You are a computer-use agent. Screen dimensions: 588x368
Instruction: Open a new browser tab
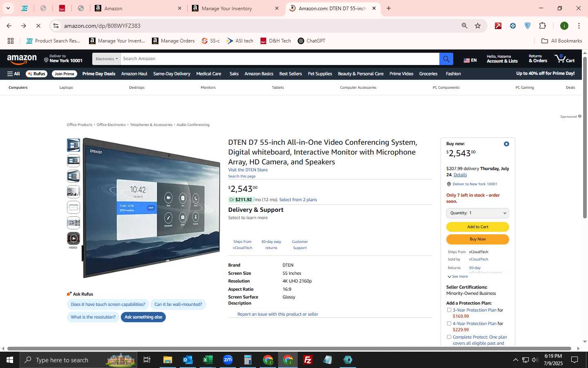389,8
